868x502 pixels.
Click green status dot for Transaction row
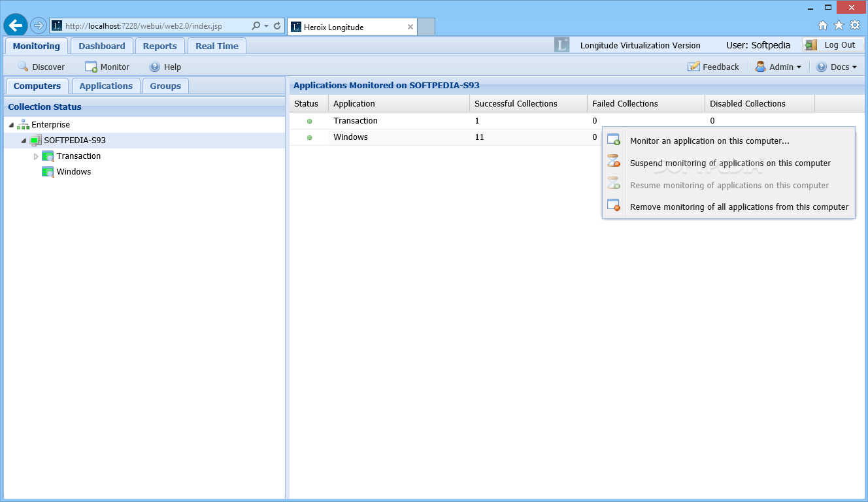309,121
